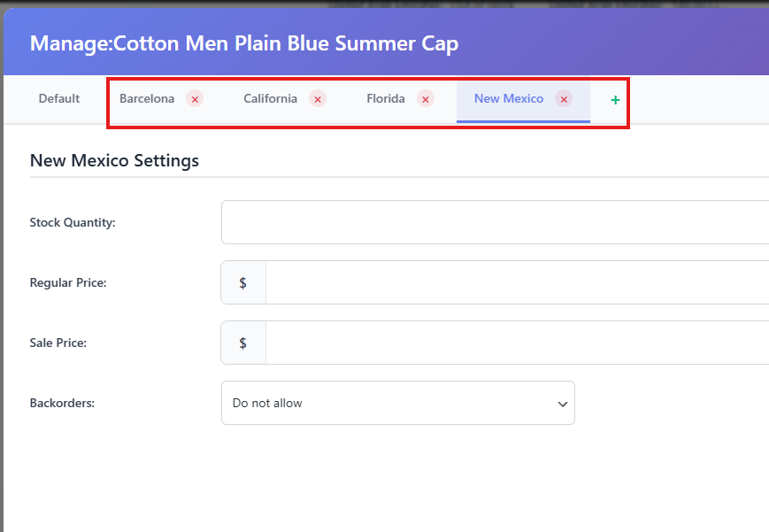Viewport: 769px width, 532px height.
Task: Select the active New Mexico tab label
Action: click(x=509, y=98)
